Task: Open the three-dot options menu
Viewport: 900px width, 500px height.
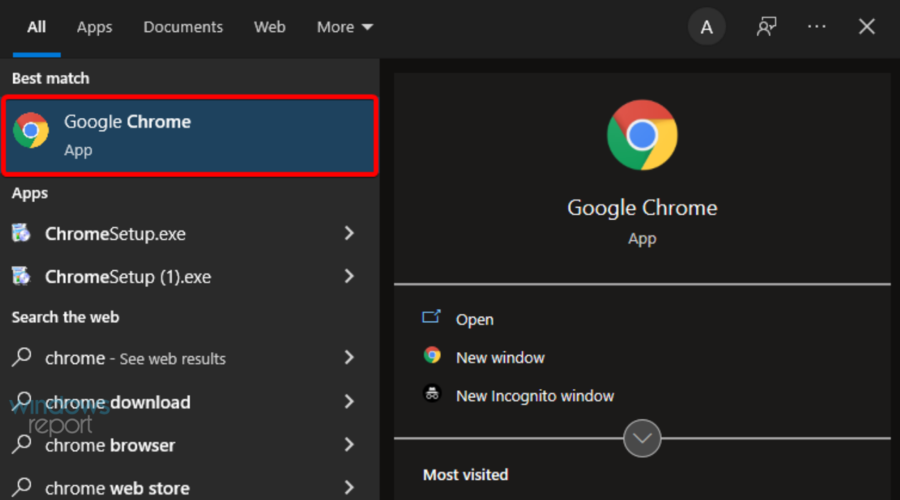Action: [x=816, y=26]
